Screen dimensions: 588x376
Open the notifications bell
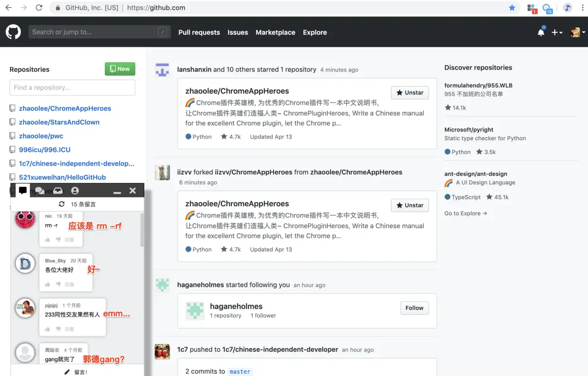click(x=541, y=32)
